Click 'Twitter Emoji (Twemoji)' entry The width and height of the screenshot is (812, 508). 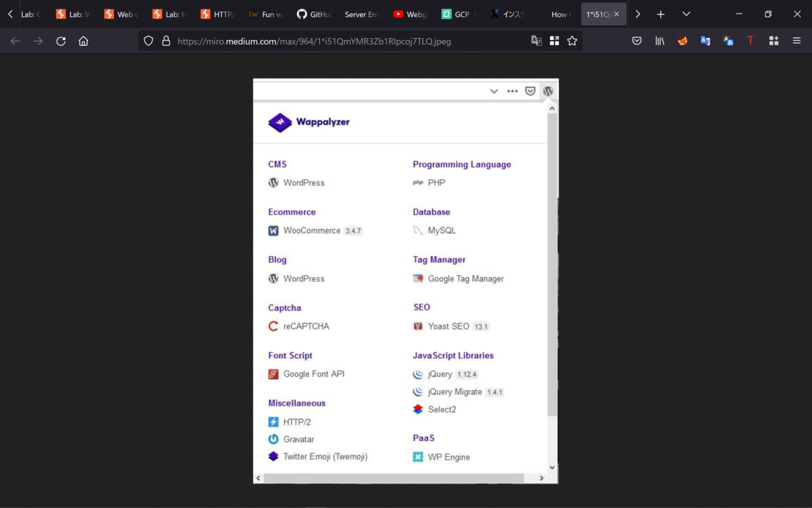click(x=325, y=457)
